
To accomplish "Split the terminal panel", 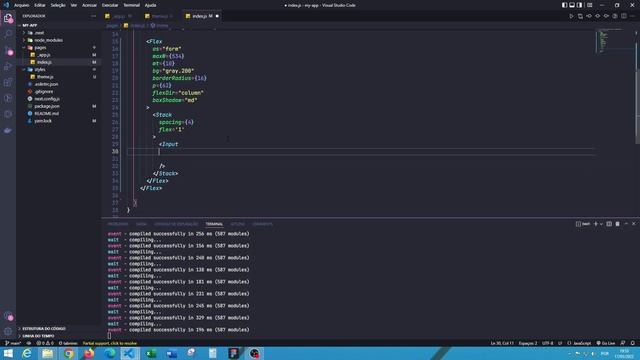I will pos(609,224).
